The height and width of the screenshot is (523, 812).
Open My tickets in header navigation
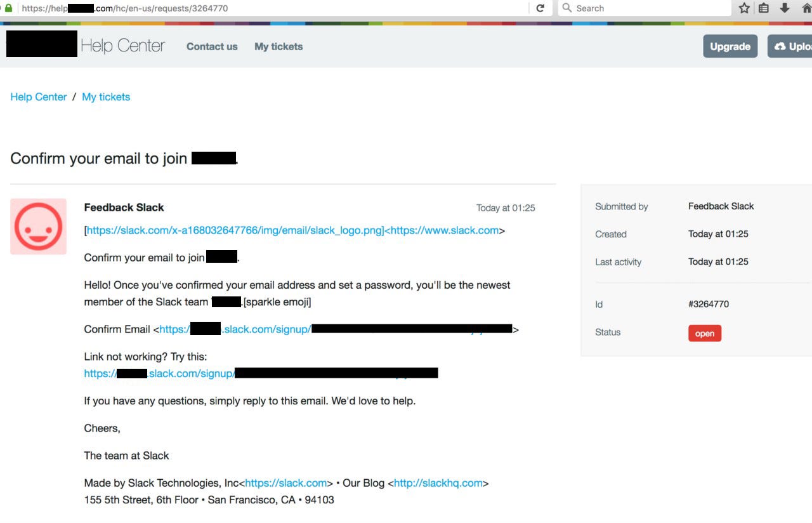pos(278,46)
